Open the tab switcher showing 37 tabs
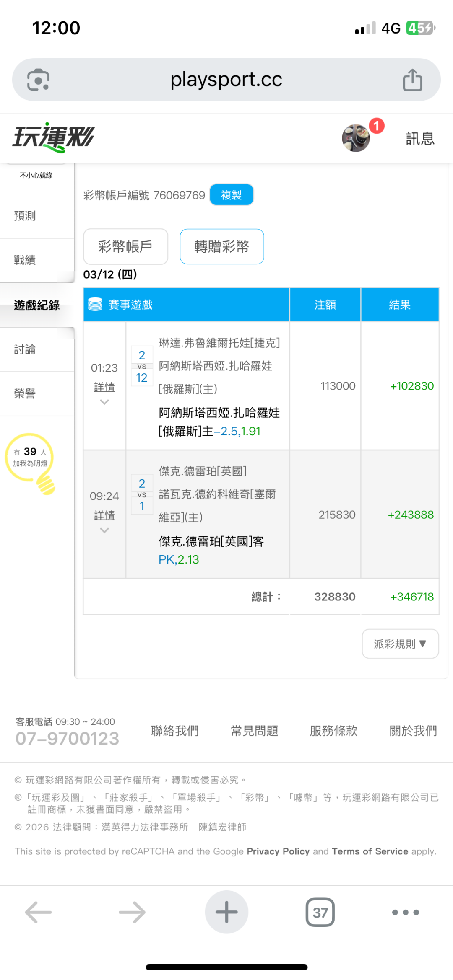Image resolution: width=453 pixels, height=980 pixels. coord(320,912)
